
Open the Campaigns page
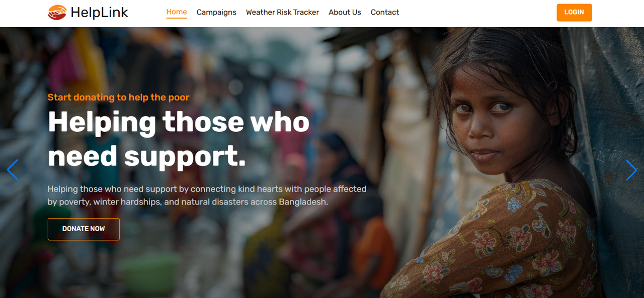[216, 12]
